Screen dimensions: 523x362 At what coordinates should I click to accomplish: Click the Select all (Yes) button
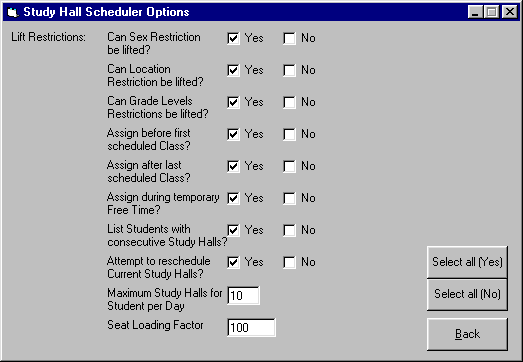(x=467, y=262)
